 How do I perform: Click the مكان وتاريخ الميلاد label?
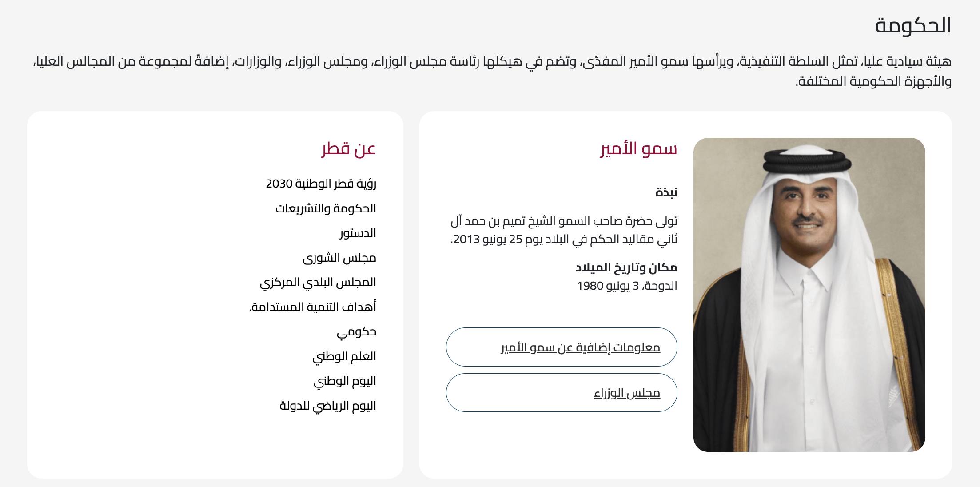pyautogui.click(x=626, y=267)
